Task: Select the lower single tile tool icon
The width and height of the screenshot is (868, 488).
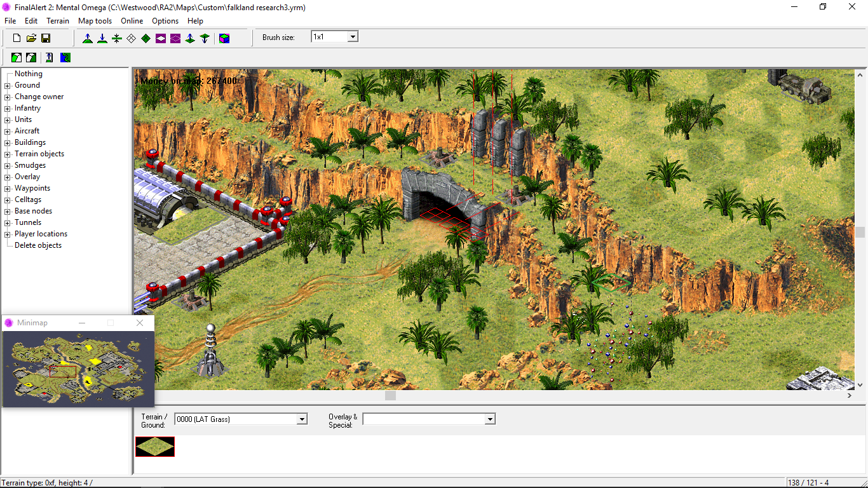Action: pyautogui.click(x=205, y=38)
